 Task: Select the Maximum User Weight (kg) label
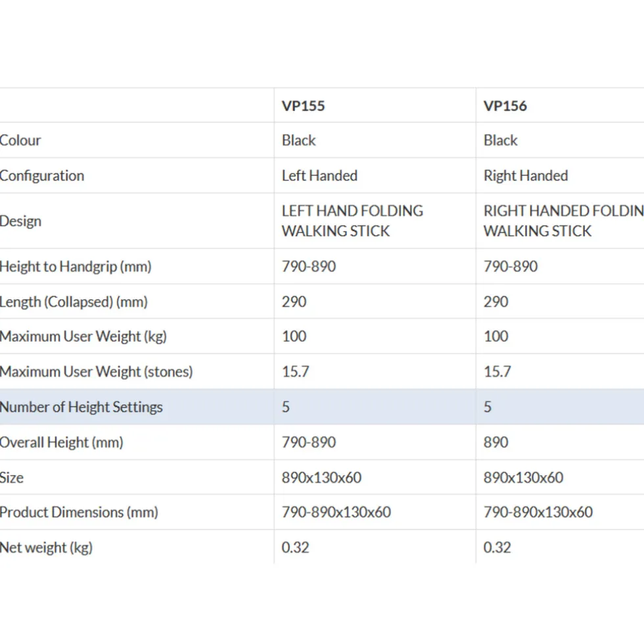pyautogui.click(x=83, y=337)
